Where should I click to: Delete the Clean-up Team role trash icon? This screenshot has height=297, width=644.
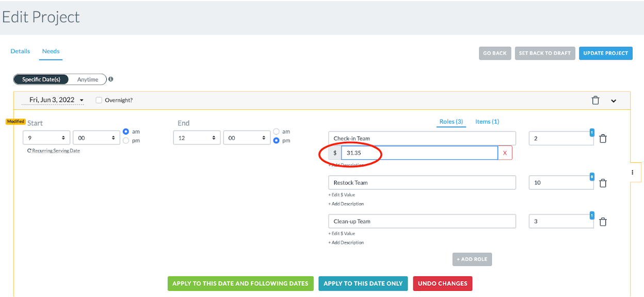(603, 221)
